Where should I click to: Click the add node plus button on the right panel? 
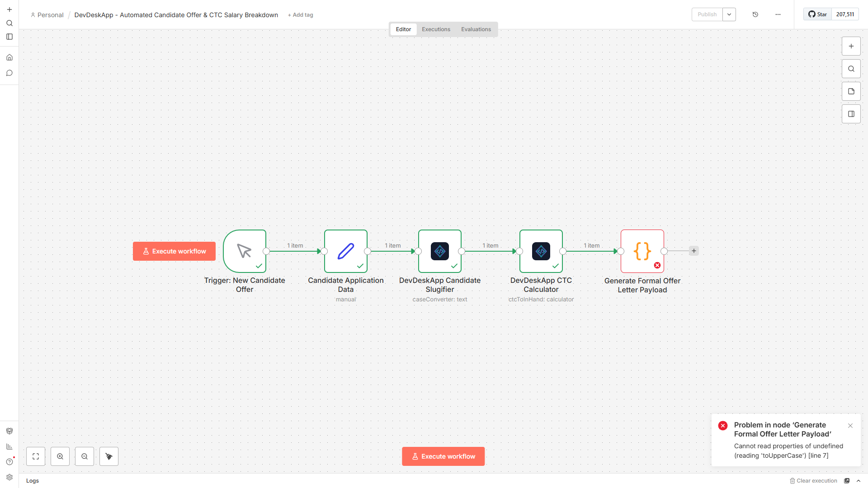(x=851, y=46)
